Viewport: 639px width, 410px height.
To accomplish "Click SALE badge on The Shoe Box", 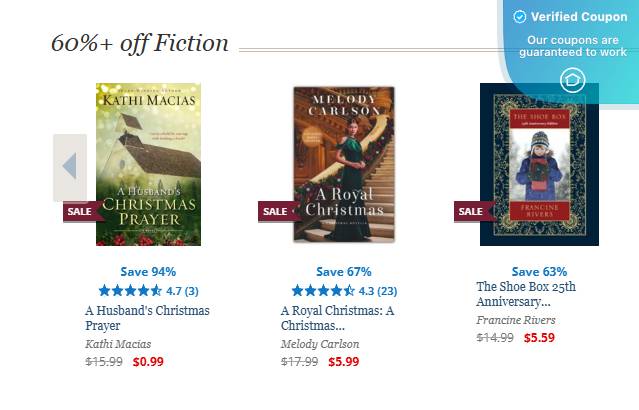I will pyautogui.click(x=471, y=211).
